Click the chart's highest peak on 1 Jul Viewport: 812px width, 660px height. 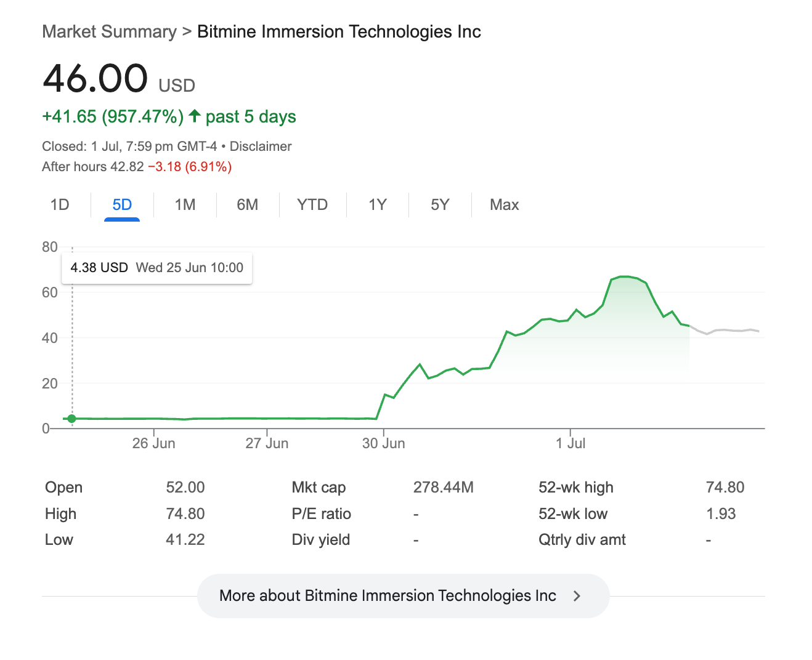(x=625, y=276)
